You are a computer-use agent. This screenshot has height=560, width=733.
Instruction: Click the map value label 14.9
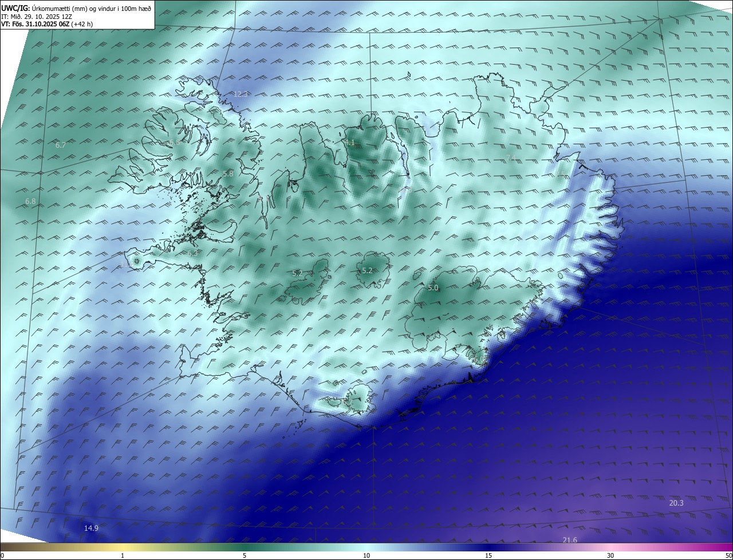[x=91, y=528]
